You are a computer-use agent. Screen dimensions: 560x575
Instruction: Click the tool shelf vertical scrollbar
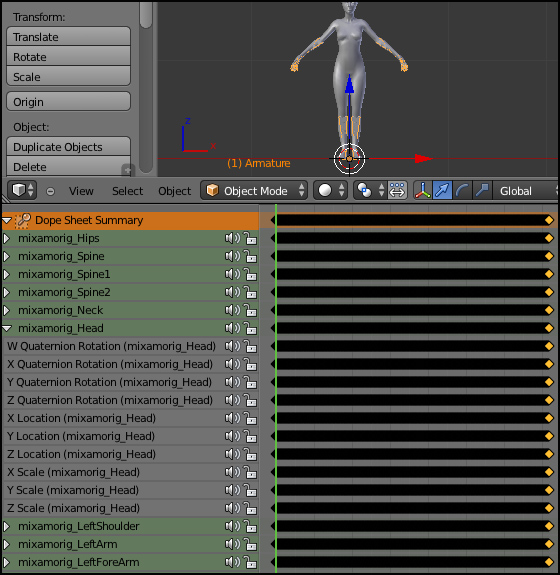146,88
